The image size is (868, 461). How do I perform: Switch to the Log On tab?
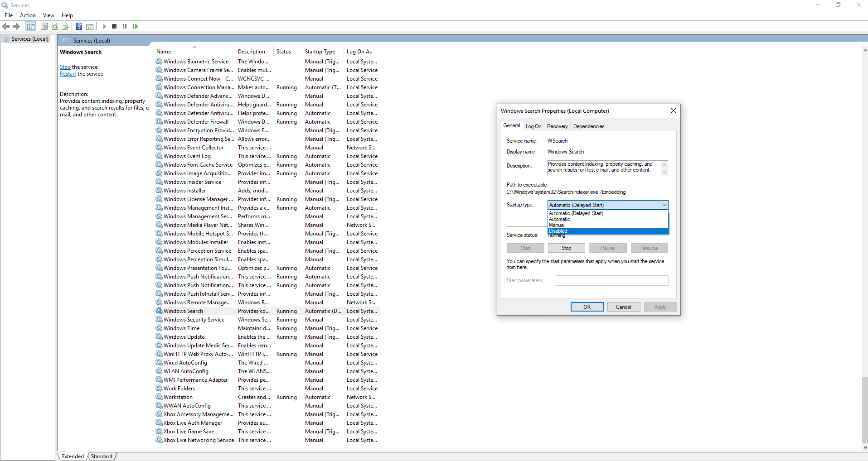click(x=533, y=126)
